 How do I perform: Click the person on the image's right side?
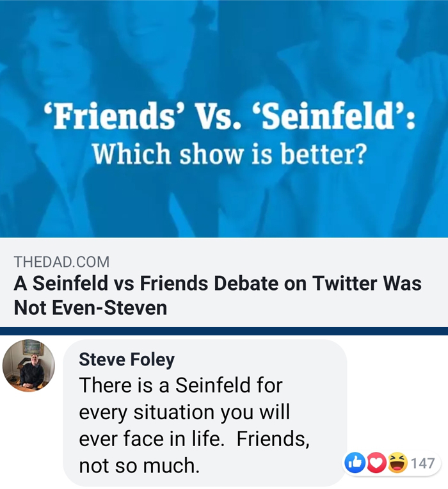[358, 51]
